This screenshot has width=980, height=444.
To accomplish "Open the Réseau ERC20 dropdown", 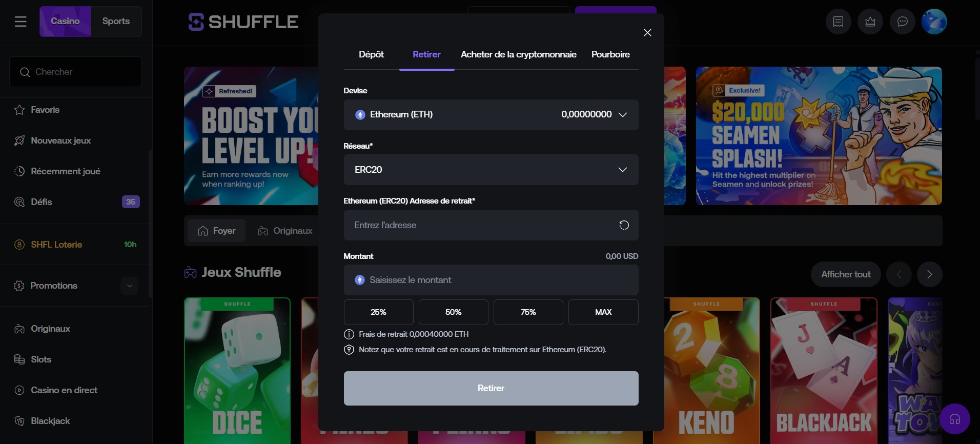I will click(491, 170).
